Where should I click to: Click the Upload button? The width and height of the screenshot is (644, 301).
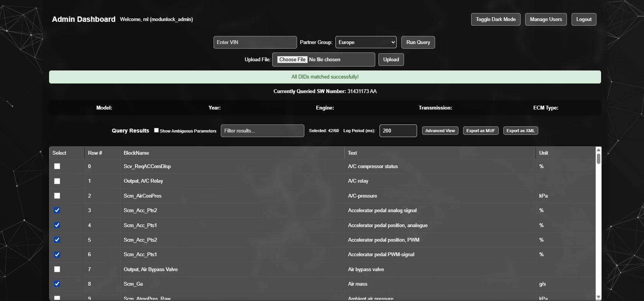coord(391,59)
